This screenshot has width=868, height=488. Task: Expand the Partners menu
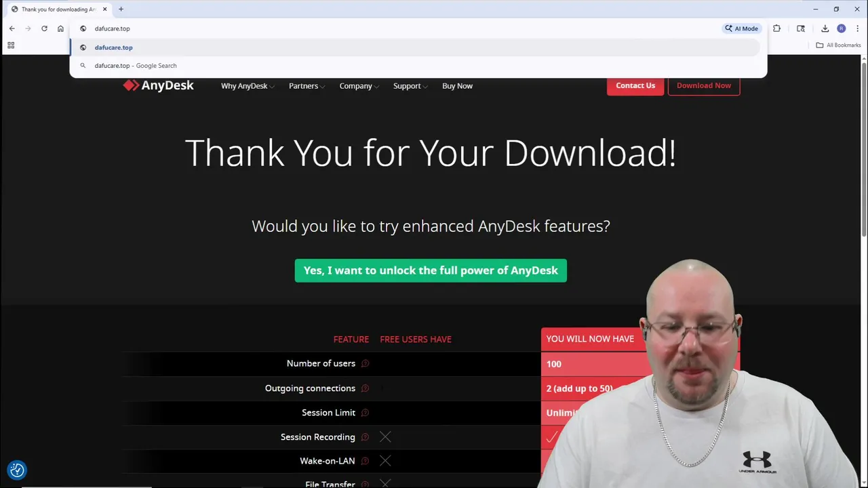[x=307, y=86]
